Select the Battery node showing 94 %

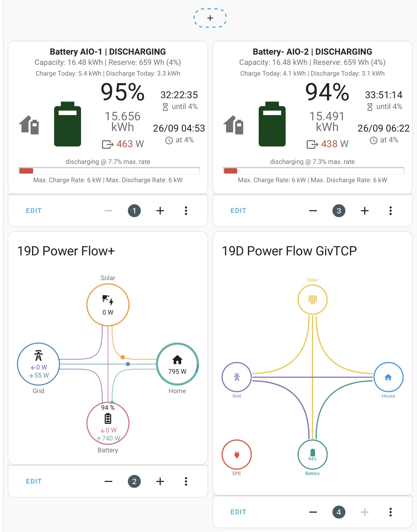tap(108, 423)
